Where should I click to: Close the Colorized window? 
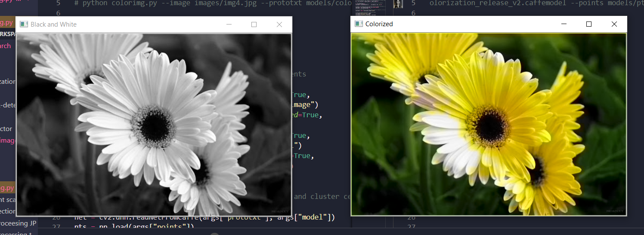click(614, 24)
